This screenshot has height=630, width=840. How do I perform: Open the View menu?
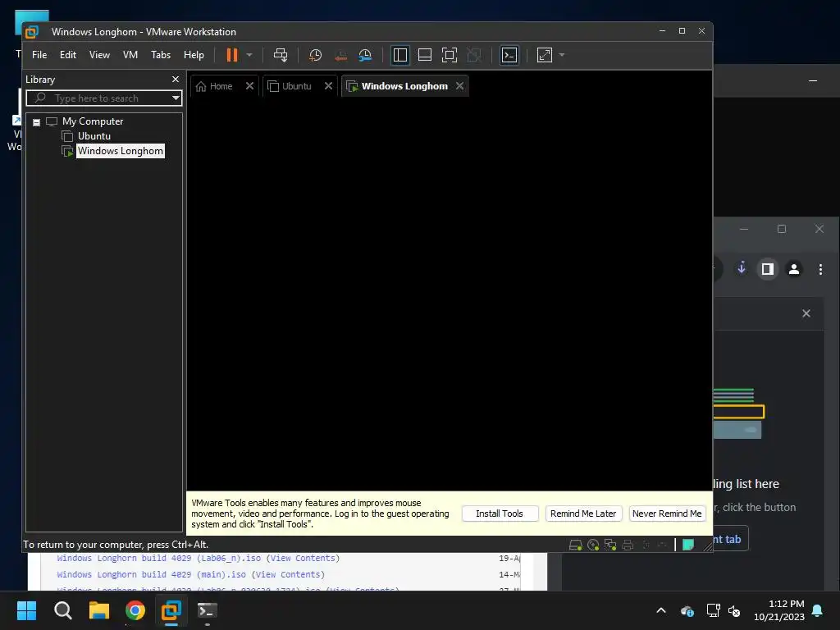coord(99,55)
